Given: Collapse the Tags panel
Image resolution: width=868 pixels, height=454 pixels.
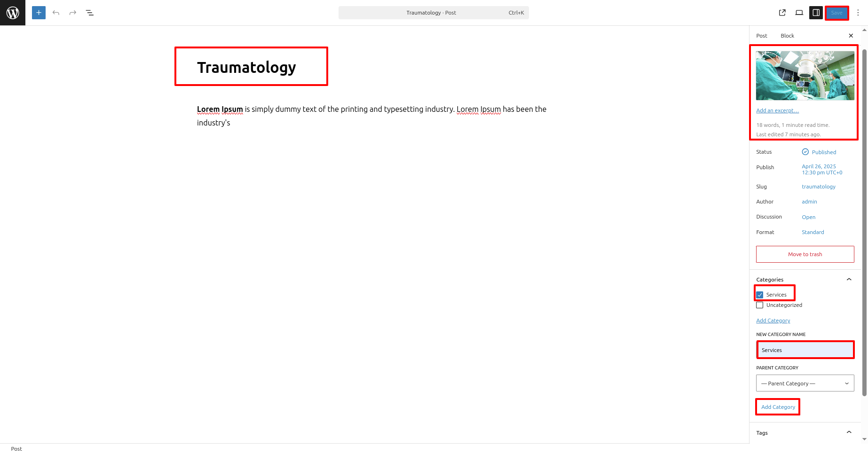Looking at the screenshot, I should coord(849,432).
